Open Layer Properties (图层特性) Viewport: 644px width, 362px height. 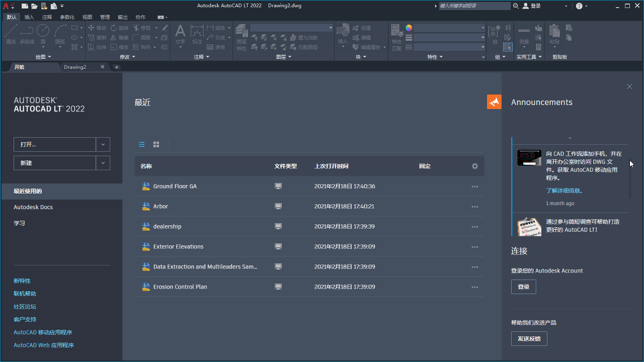pyautogui.click(x=242, y=37)
